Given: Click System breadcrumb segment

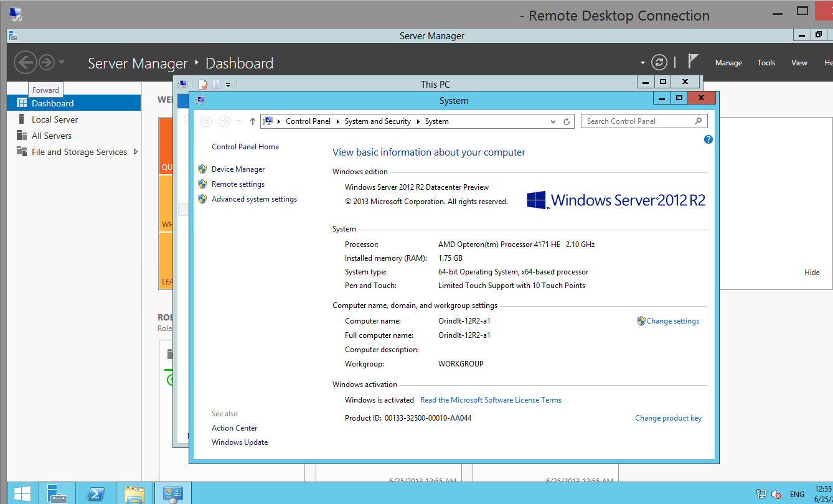Looking at the screenshot, I should point(437,121).
